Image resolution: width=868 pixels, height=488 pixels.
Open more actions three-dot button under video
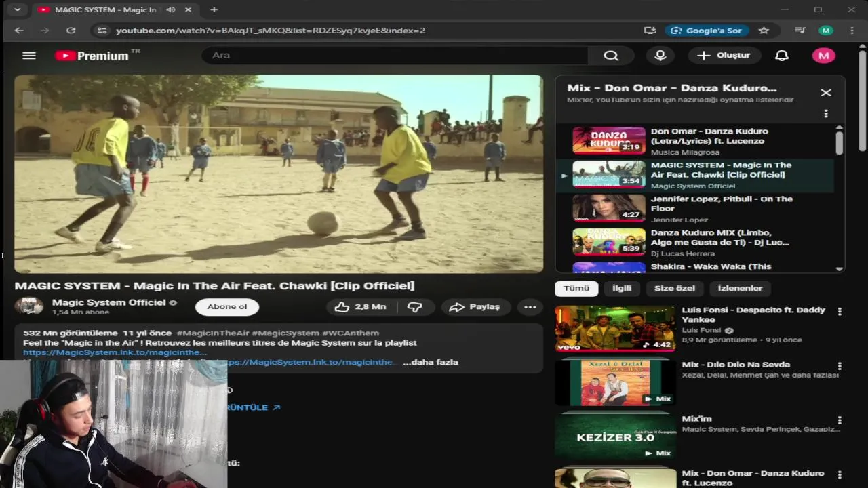[x=530, y=307]
